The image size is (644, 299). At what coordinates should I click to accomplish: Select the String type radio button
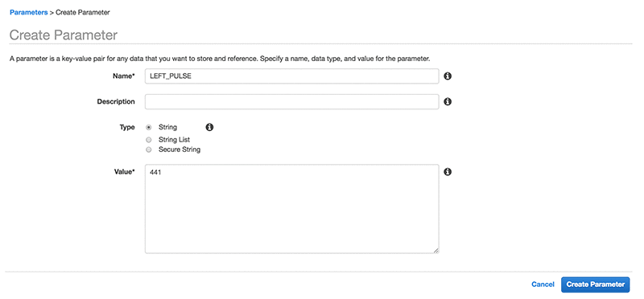click(149, 128)
